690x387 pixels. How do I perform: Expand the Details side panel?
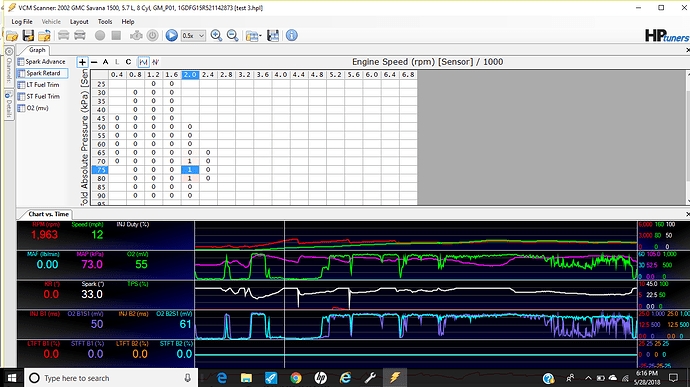point(8,105)
